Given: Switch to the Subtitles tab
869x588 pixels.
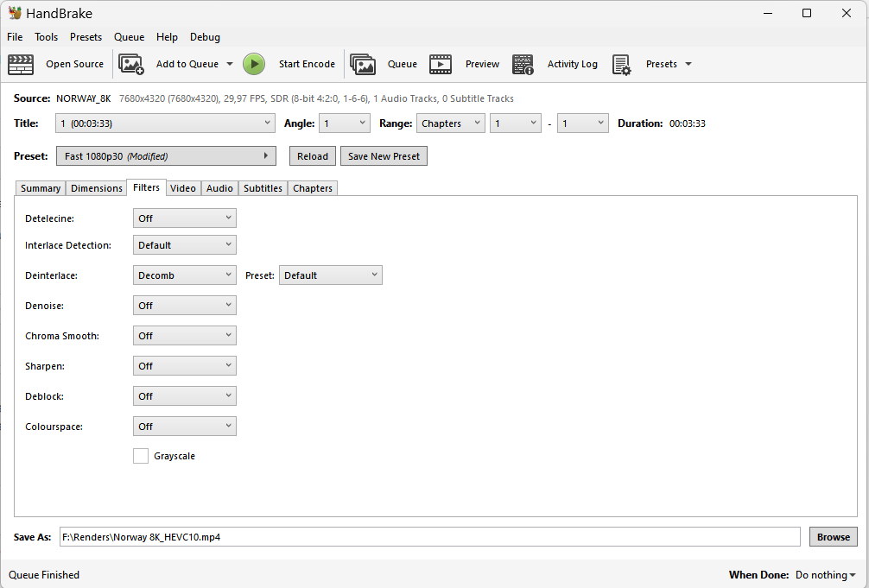Looking at the screenshot, I should [x=263, y=188].
